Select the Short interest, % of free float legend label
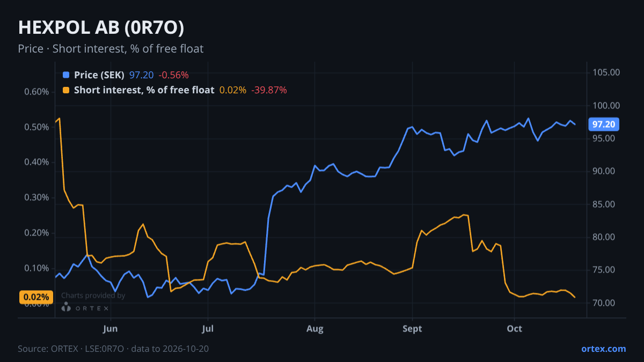The width and height of the screenshot is (644, 362). (144, 90)
